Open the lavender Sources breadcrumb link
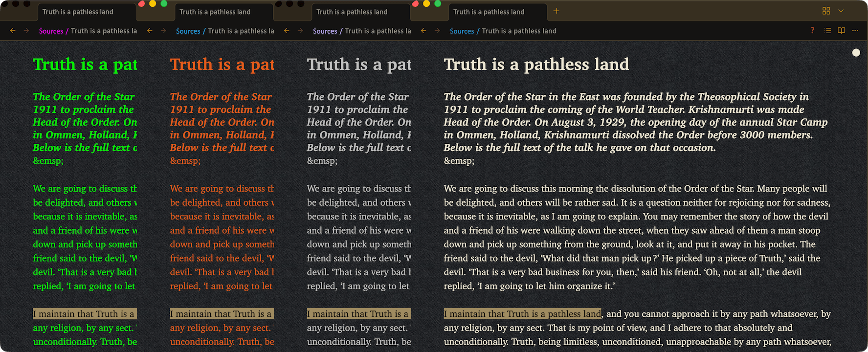This screenshot has height=352, width=868. [x=325, y=31]
